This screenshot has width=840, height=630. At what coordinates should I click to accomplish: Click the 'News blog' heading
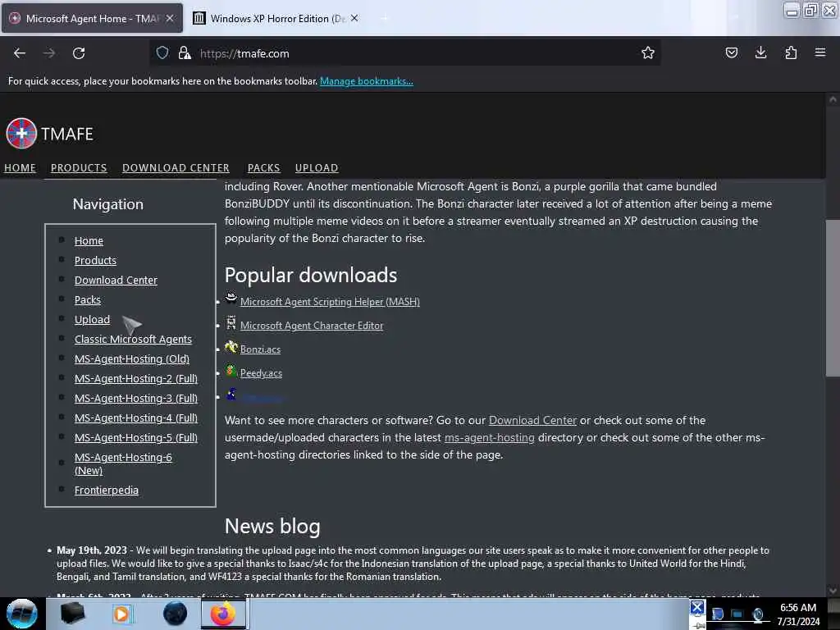[272, 526]
